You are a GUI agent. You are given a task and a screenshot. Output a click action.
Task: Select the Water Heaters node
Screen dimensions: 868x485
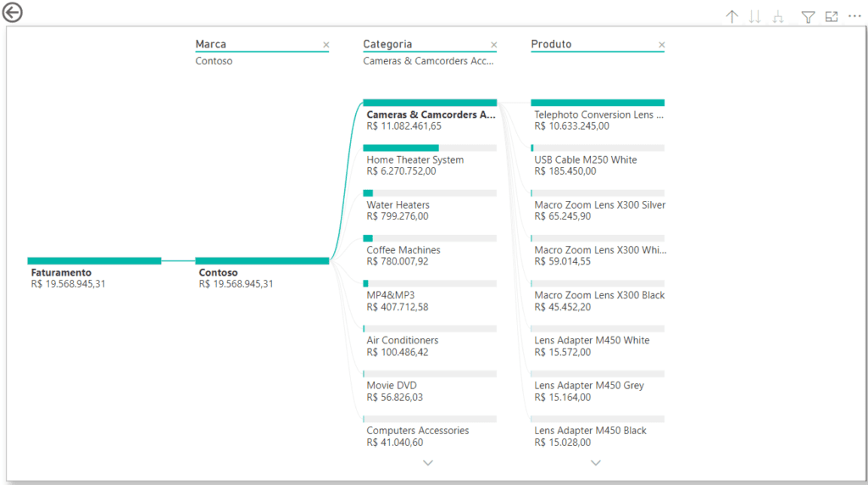tap(430, 206)
